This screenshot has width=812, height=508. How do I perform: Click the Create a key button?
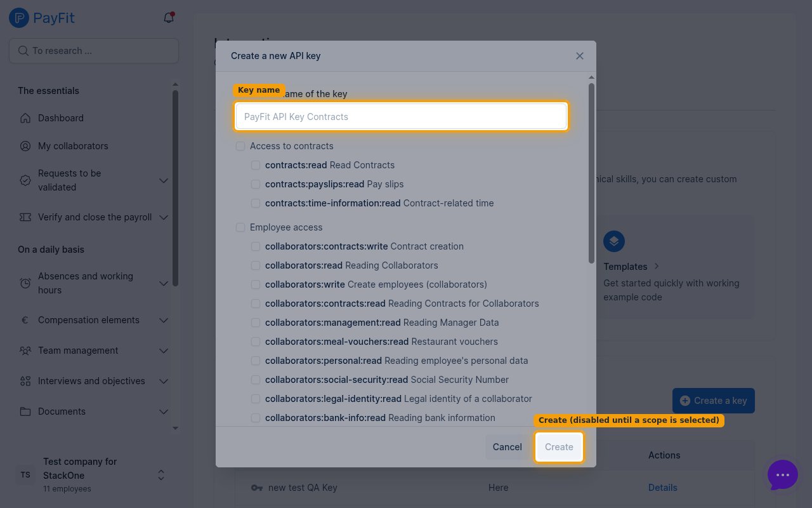714,401
